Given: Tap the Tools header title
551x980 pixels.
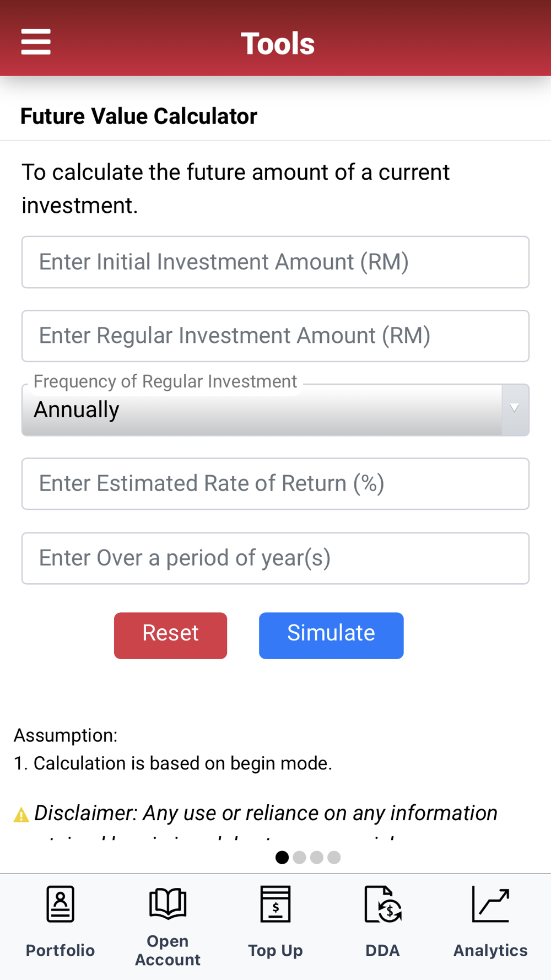Looking at the screenshot, I should click(x=277, y=44).
